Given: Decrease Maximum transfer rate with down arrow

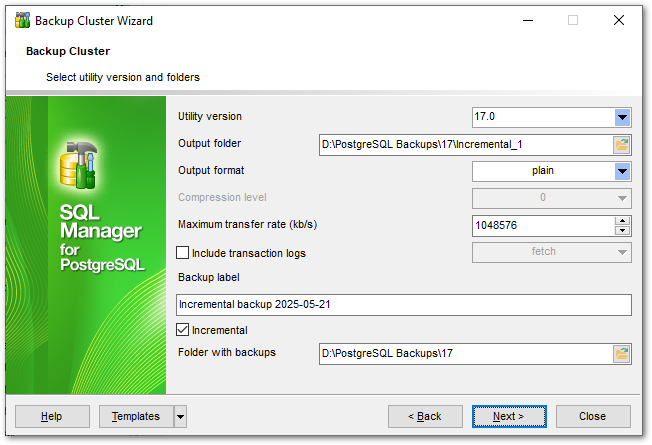Looking at the screenshot, I should (622, 230).
